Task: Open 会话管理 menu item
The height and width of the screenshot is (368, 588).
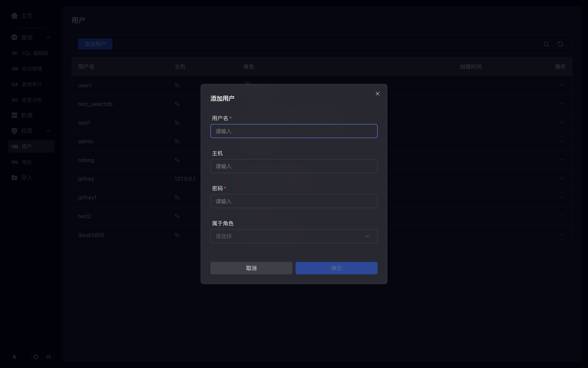Action: (x=31, y=69)
